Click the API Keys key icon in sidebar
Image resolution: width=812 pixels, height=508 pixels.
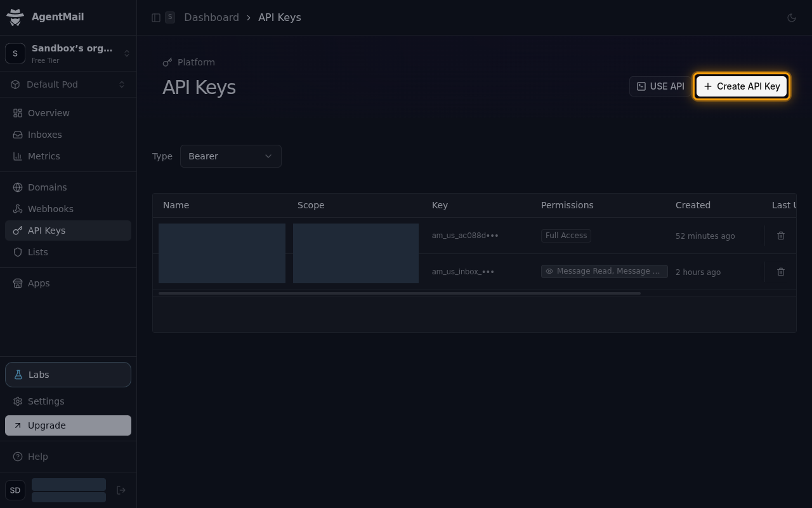(x=18, y=231)
